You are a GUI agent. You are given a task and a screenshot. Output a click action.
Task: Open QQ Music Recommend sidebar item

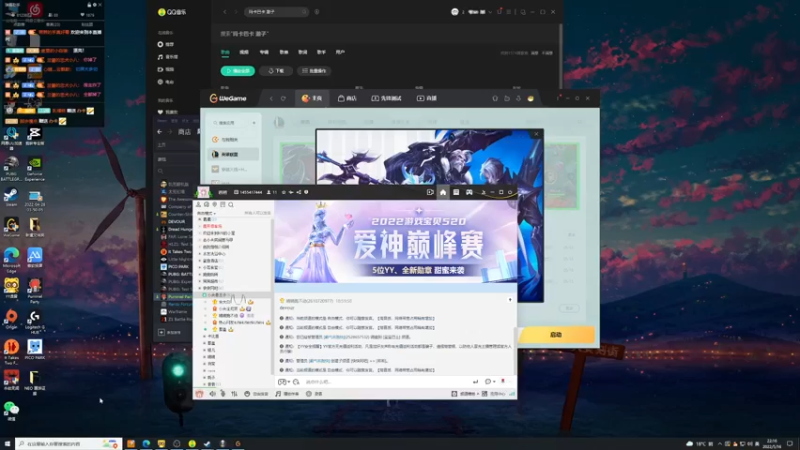(166, 44)
